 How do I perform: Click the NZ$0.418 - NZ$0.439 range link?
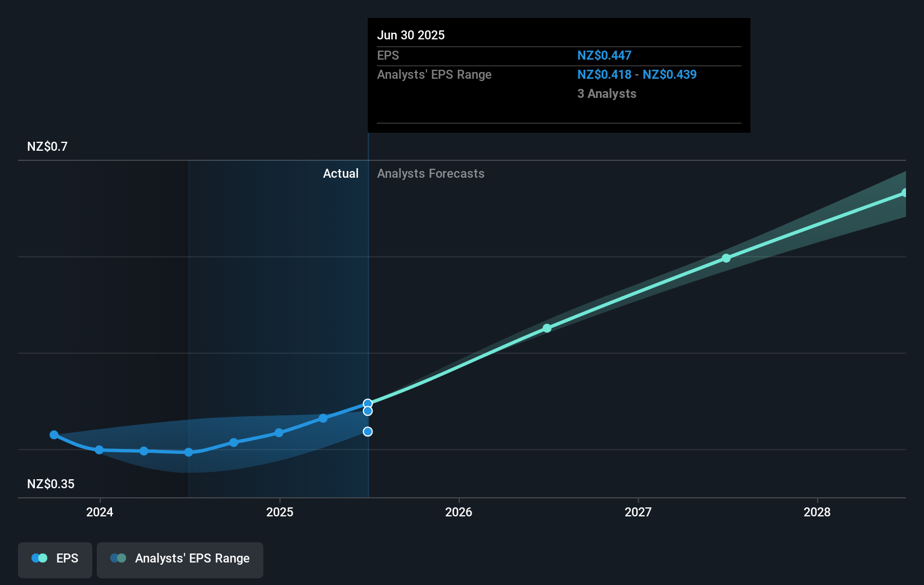coord(636,74)
